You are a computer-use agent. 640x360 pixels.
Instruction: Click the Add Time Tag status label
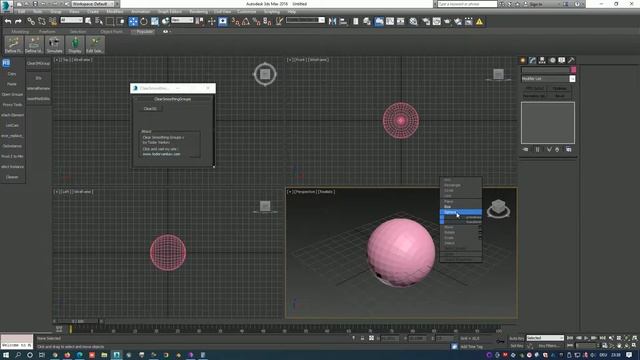(471, 347)
